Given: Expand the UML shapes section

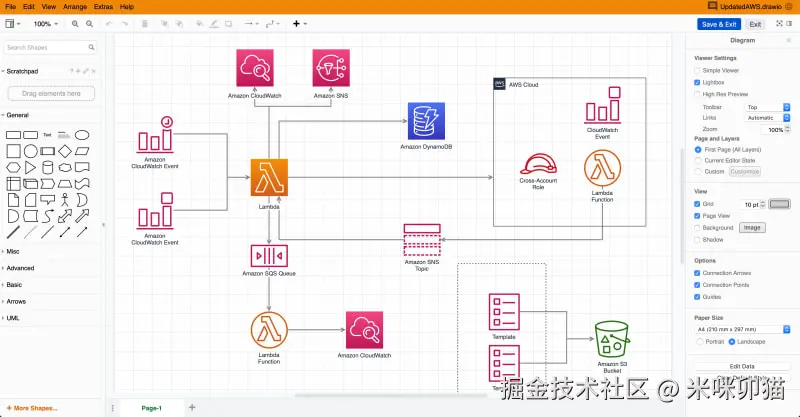Looking at the screenshot, I should (x=11, y=318).
